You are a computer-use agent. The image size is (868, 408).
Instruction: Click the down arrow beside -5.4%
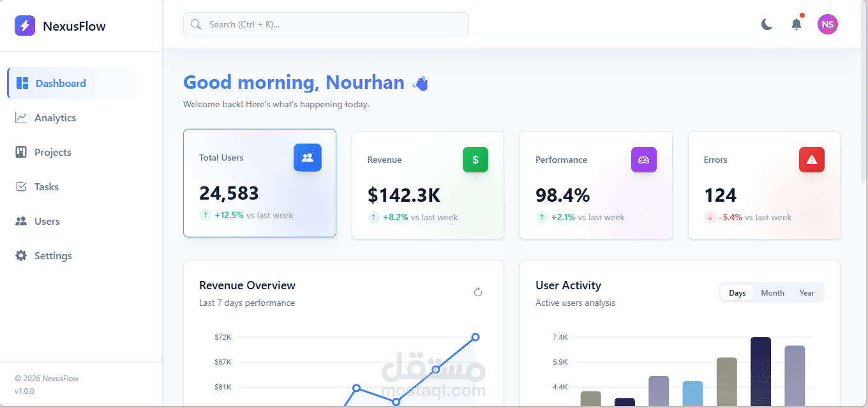point(710,217)
